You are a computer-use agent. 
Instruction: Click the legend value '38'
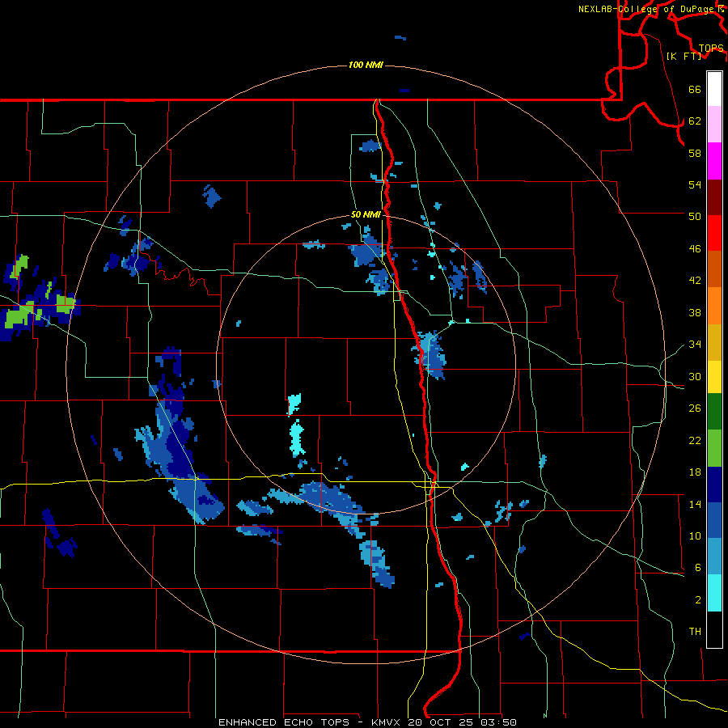(x=695, y=312)
